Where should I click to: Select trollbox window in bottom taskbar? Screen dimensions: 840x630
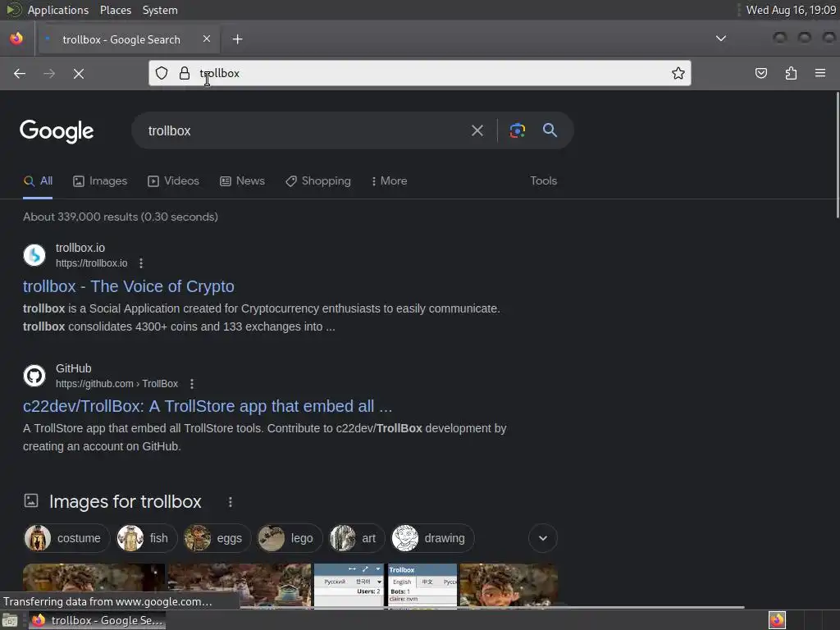coord(98,620)
